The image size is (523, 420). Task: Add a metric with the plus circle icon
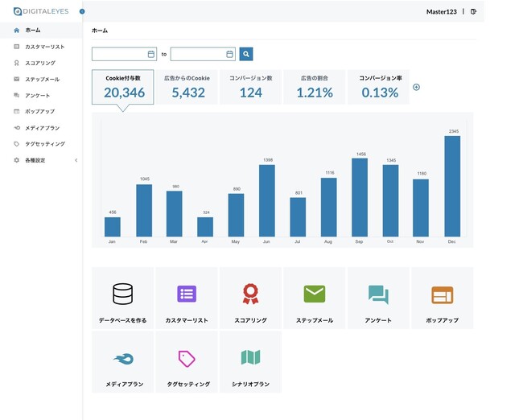(x=416, y=87)
